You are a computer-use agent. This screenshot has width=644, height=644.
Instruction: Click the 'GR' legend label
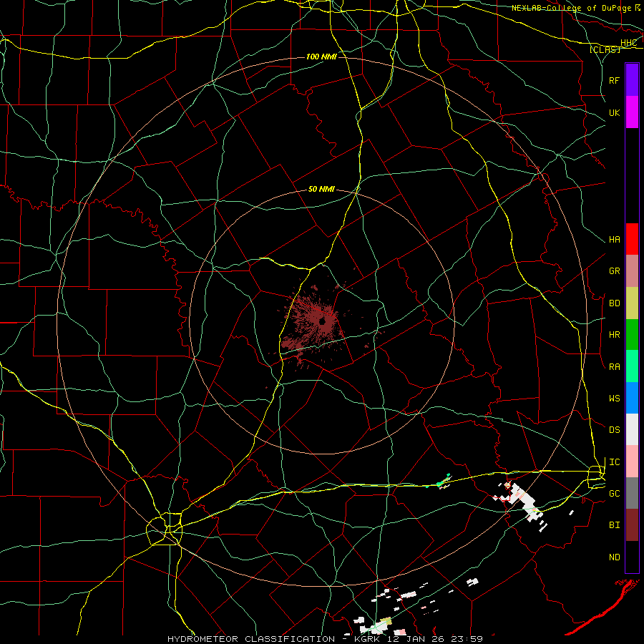pyautogui.click(x=615, y=271)
